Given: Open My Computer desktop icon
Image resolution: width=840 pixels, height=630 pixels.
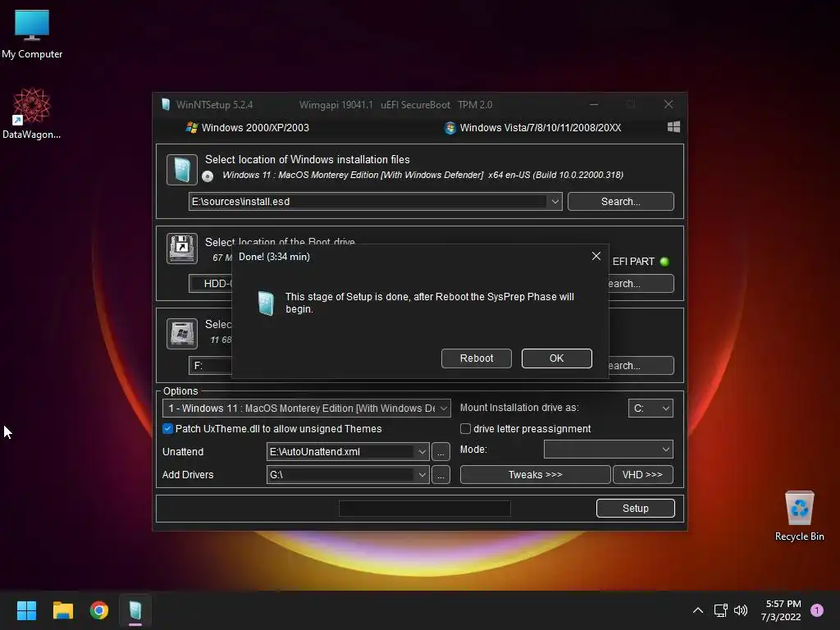Looking at the screenshot, I should pos(32,32).
